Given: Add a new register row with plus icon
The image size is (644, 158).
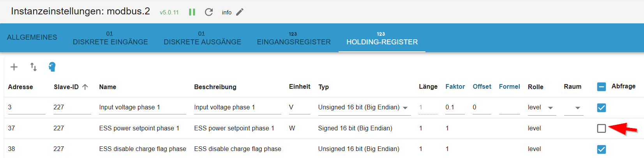Looking at the screenshot, I should pyautogui.click(x=14, y=67).
